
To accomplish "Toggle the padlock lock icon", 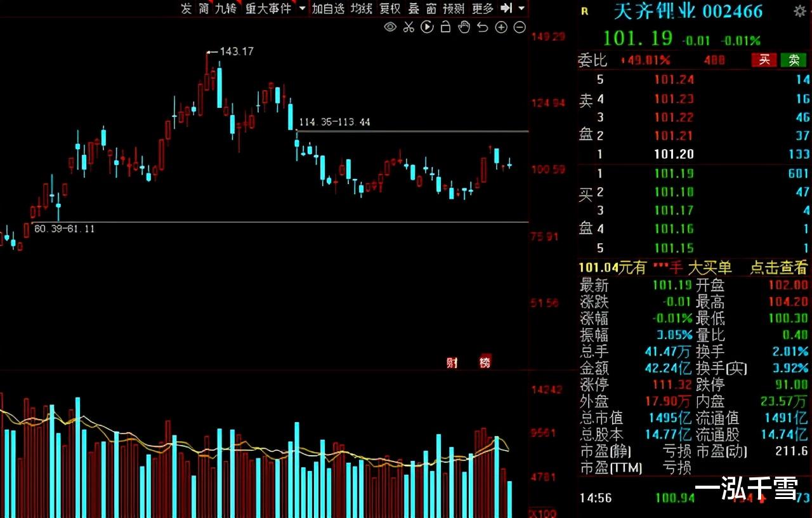I will [x=445, y=27].
